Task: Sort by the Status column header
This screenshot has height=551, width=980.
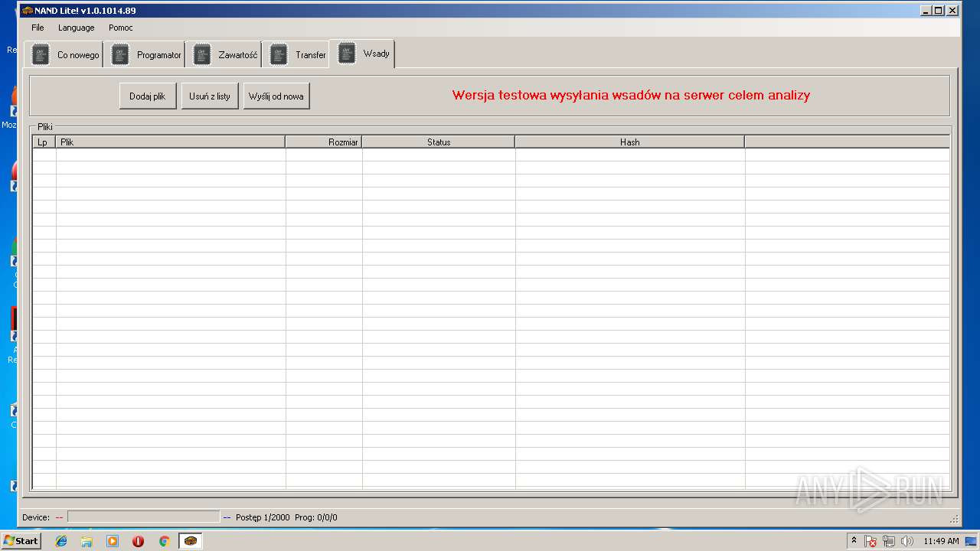Action: 438,142
